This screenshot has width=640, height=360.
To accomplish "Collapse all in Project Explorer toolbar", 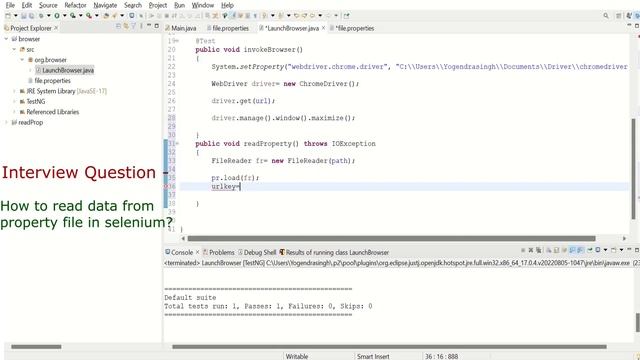I will coord(118,26).
